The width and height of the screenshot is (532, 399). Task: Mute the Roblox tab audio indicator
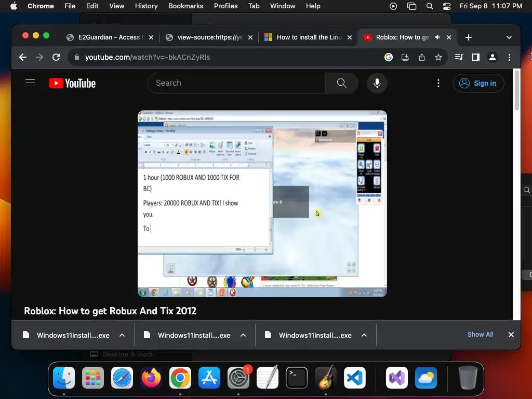coord(437,37)
